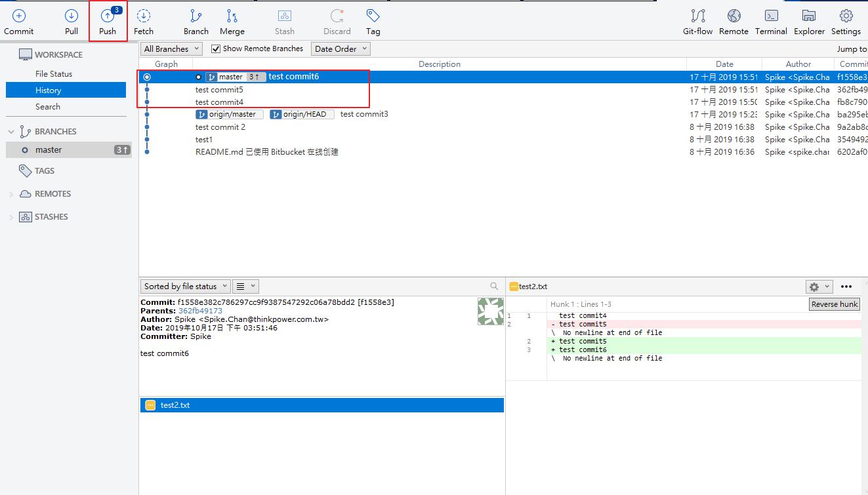Click Jump to at top right
This screenshot has height=495, width=868.
pos(852,49)
